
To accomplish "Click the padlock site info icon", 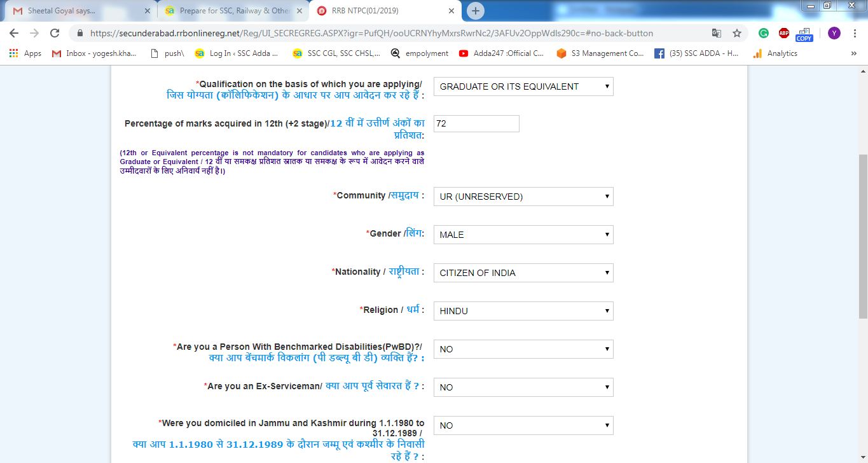I will click(80, 33).
